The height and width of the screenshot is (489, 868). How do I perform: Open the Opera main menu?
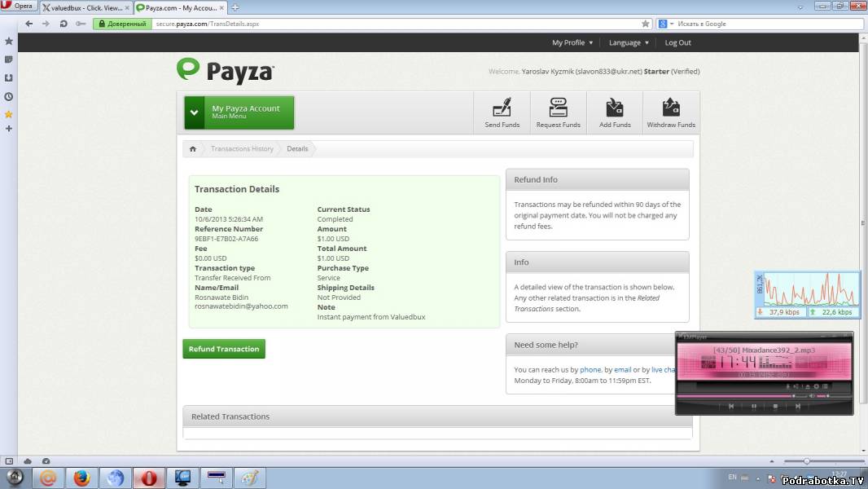(18, 7)
